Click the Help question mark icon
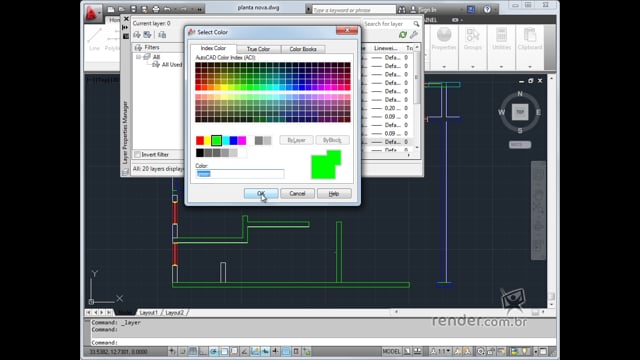 [x=487, y=9]
